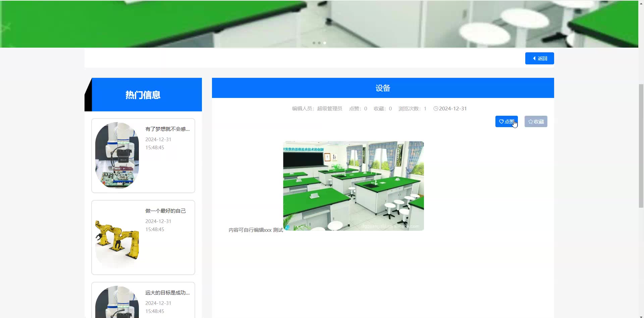Click the 内容可自行编辑xxx 测试 text
Screen dimensions: 644x318
point(256,230)
